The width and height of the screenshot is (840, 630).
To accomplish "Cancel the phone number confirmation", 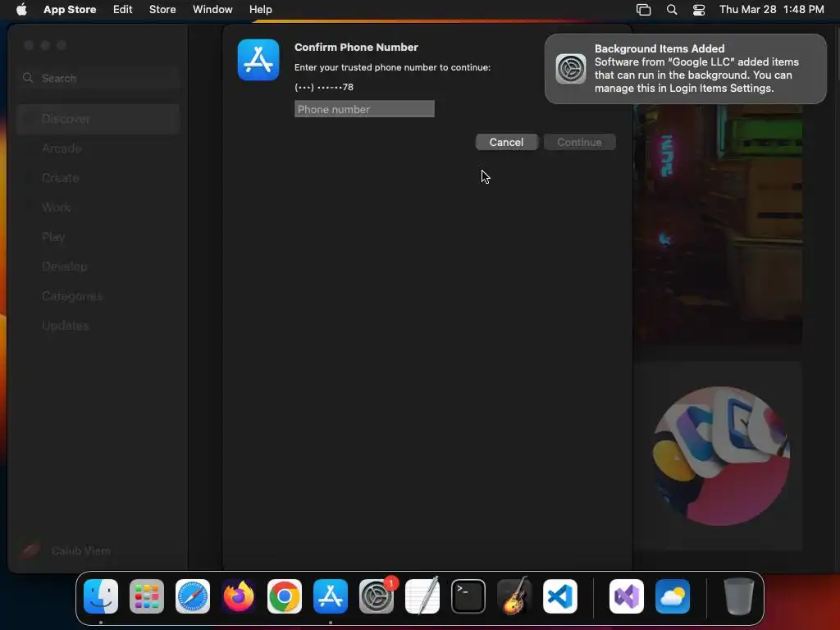I will pos(506,142).
